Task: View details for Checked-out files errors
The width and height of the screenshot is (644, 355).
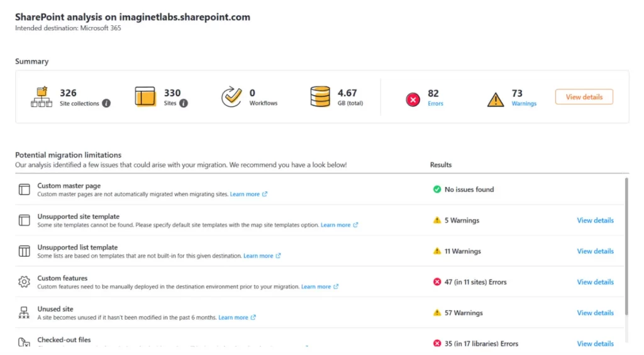Action: 595,344
